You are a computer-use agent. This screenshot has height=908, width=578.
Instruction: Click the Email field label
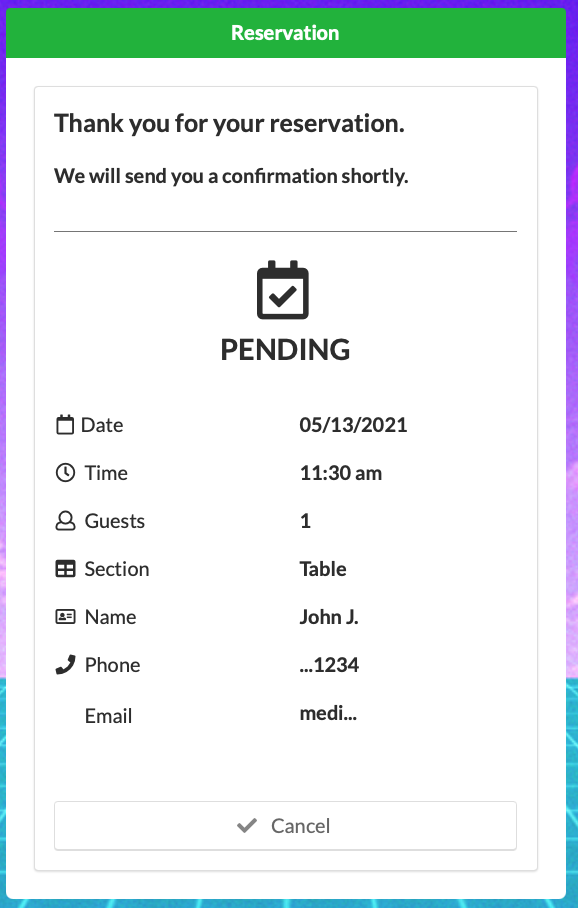pyautogui.click(x=108, y=716)
